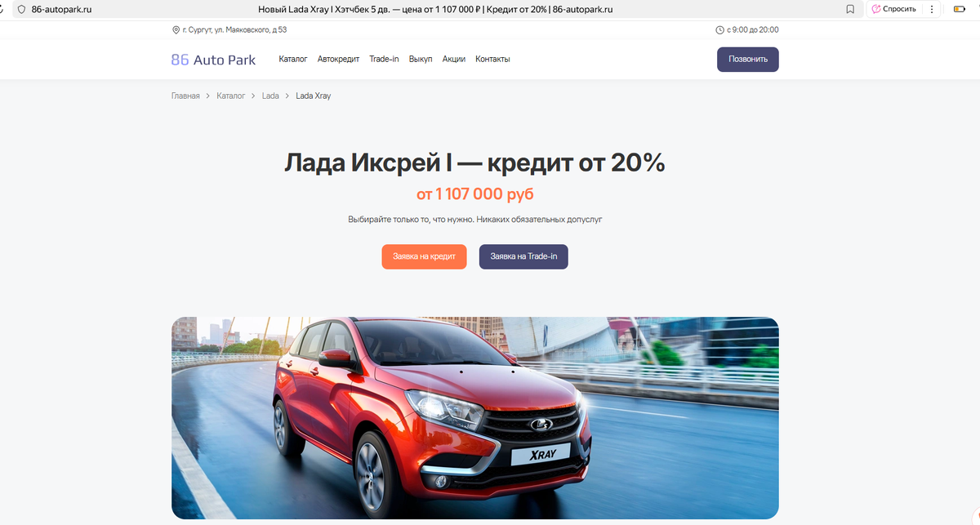Image resolution: width=980 pixels, height=525 pixels.
Task: Open the Акции page
Action: click(454, 59)
